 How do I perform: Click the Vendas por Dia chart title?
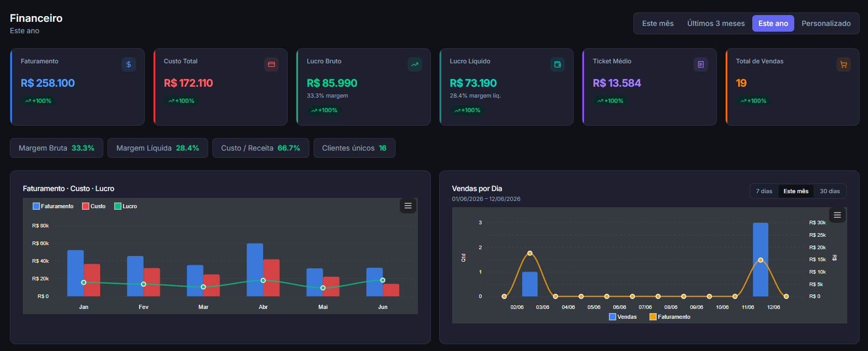477,188
